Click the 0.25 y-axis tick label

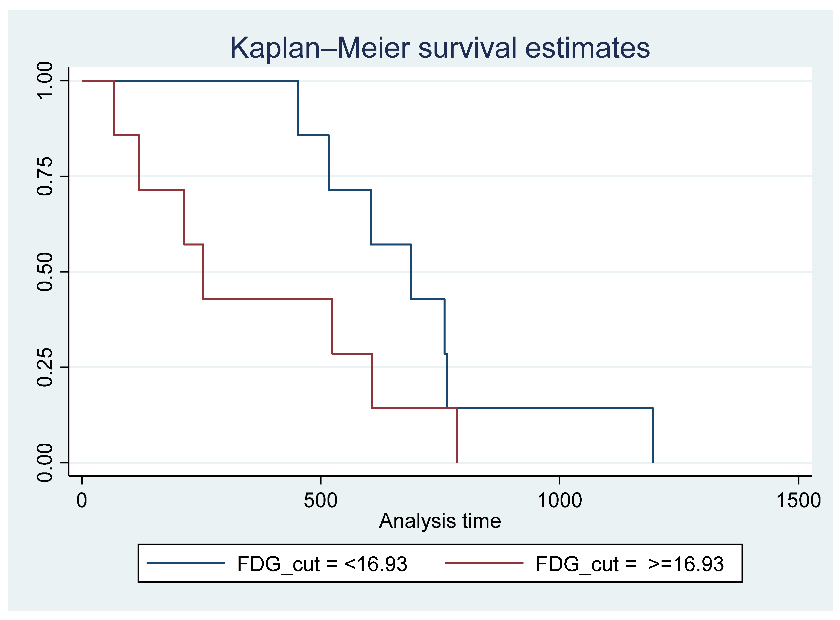point(45,367)
